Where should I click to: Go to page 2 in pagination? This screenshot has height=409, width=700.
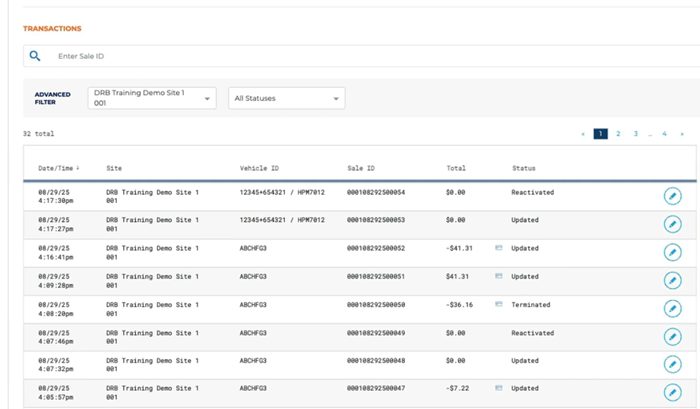coord(618,134)
